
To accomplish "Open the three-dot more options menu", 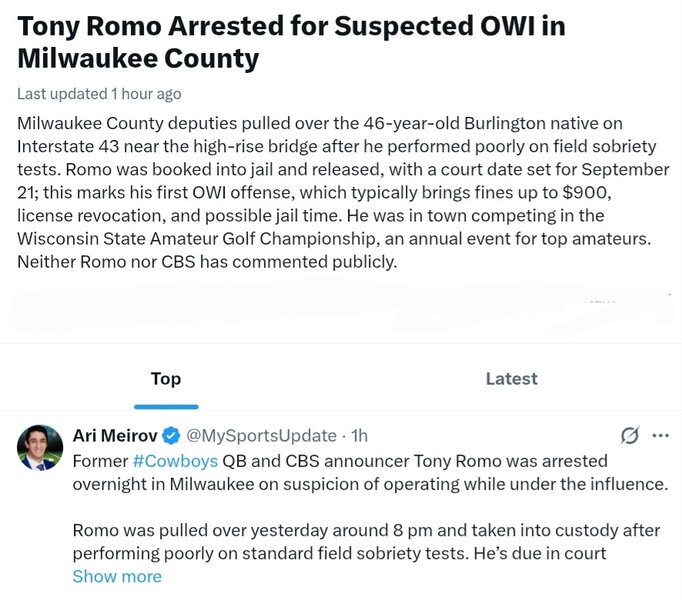I will pyautogui.click(x=660, y=436).
